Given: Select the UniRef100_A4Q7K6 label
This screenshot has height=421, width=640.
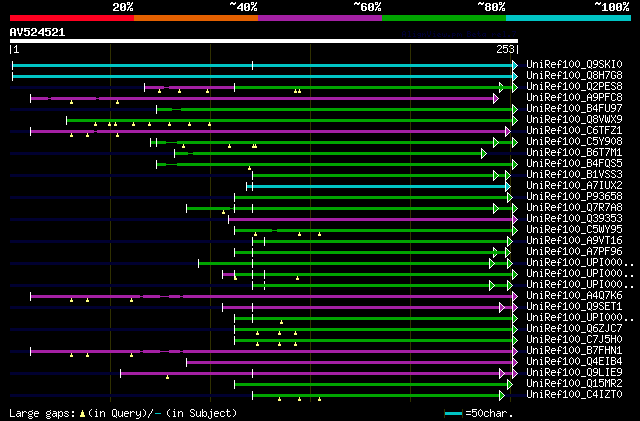Looking at the screenshot, I should tap(574, 296).
